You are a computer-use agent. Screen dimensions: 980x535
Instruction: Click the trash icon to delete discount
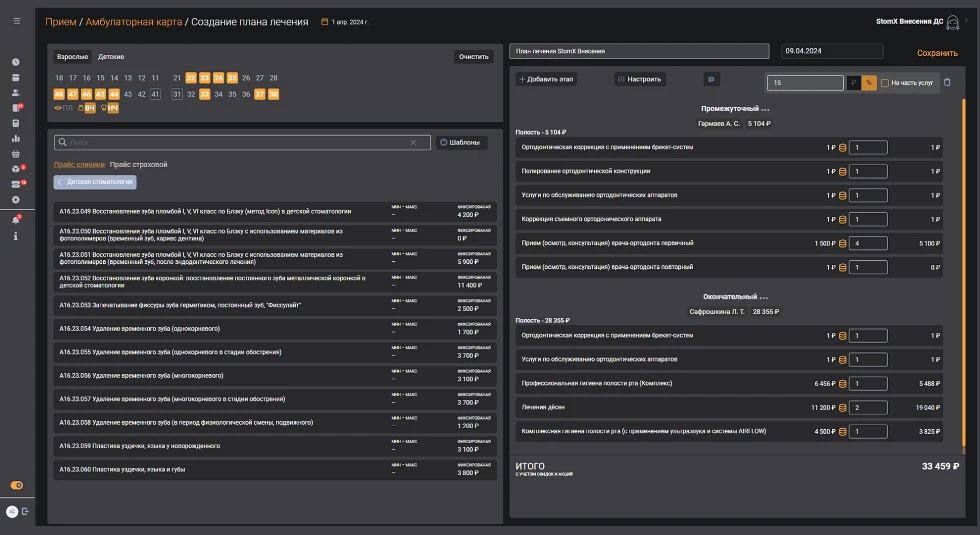(947, 83)
